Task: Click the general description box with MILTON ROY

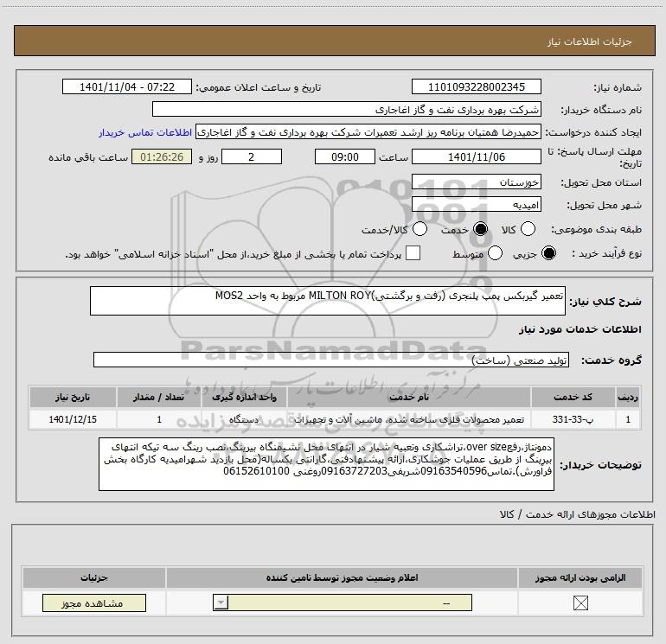Action: coord(328,301)
